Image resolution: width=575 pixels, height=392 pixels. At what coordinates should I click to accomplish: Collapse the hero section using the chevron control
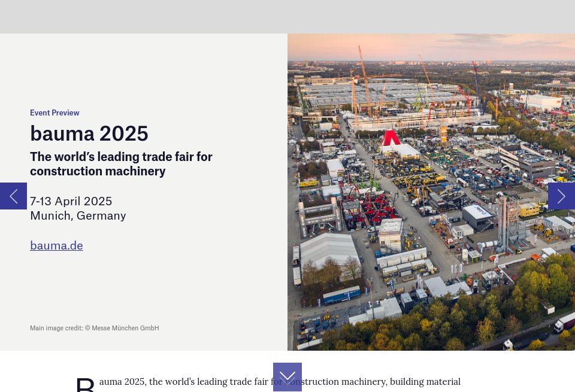click(x=287, y=377)
